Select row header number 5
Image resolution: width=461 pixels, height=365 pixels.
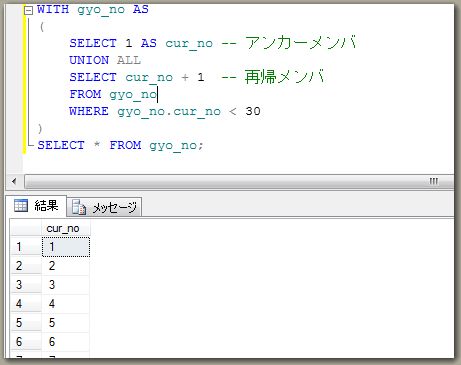coord(26,323)
